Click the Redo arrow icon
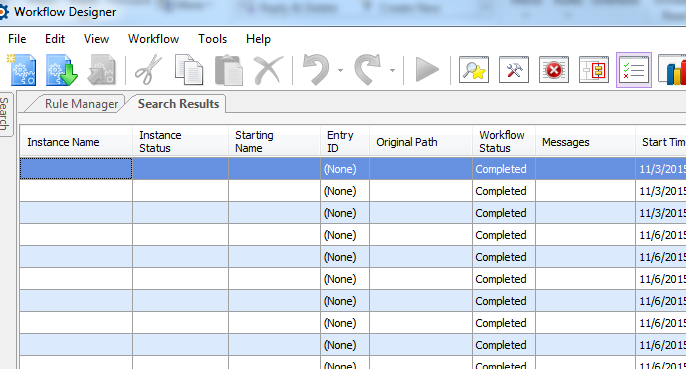Screen dimensions: 686x369 tap(368, 69)
